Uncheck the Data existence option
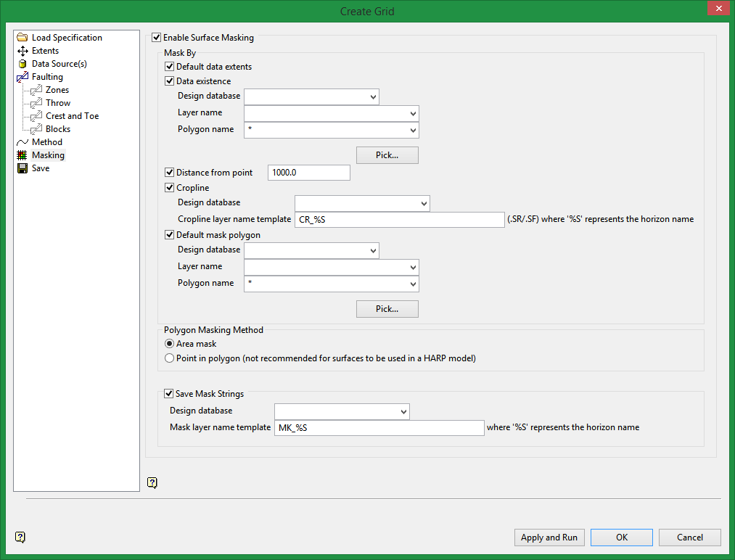The width and height of the screenshot is (735, 560). click(169, 81)
